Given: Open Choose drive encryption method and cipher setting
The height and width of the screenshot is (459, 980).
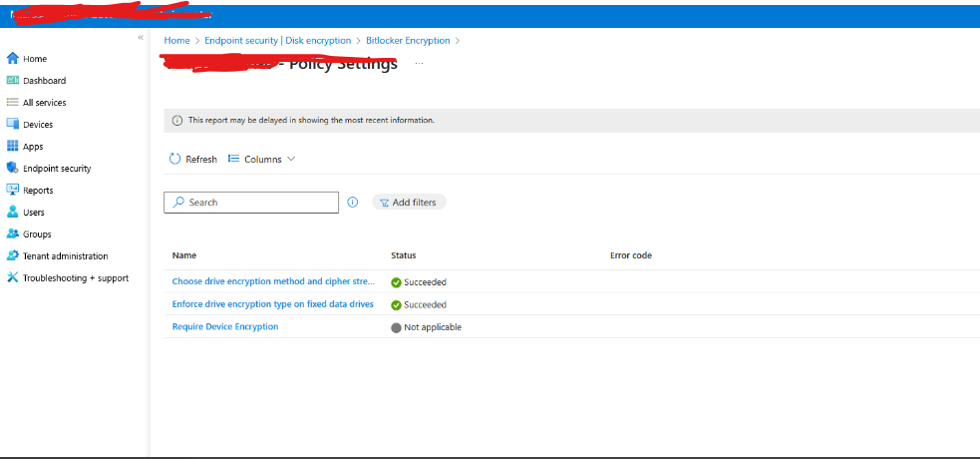Looking at the screenshot, I should [x=273, y=281].
